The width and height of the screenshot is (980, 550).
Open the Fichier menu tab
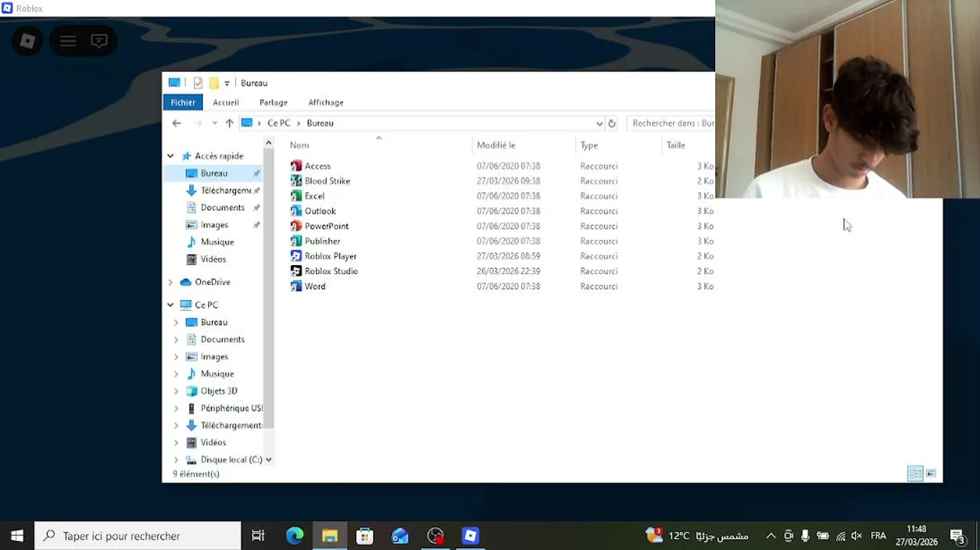pyautogui.click(x=182, y=102)
